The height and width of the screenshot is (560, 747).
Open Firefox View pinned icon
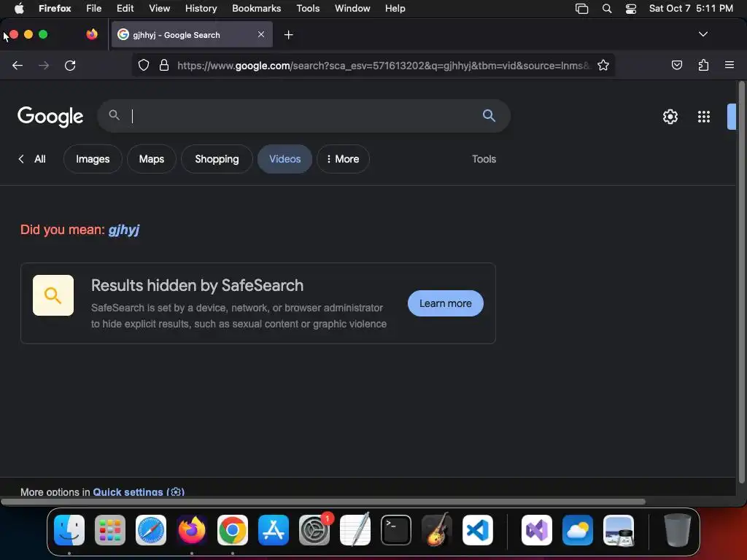click(x=92, y=34)
